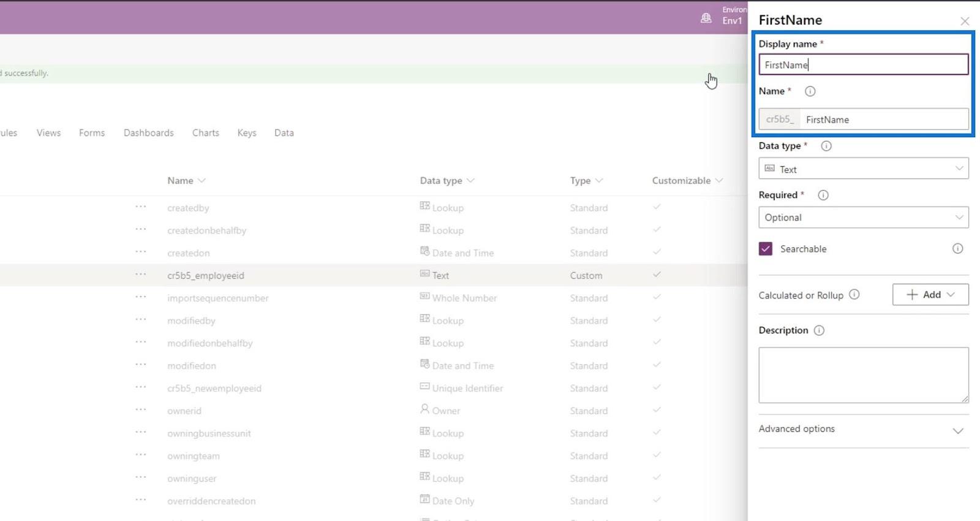
Task: Open the more options dots for cr5b5_newemployeeid row
Action: 141,387
